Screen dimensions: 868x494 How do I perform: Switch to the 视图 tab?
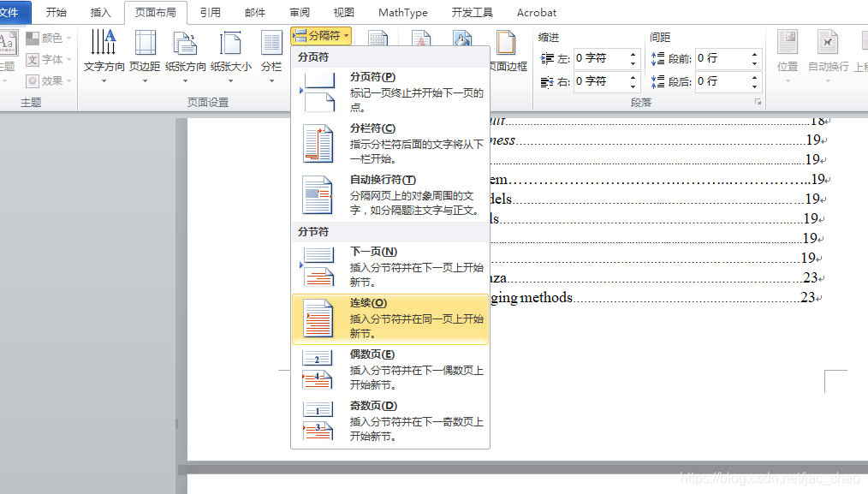[344, 12]
